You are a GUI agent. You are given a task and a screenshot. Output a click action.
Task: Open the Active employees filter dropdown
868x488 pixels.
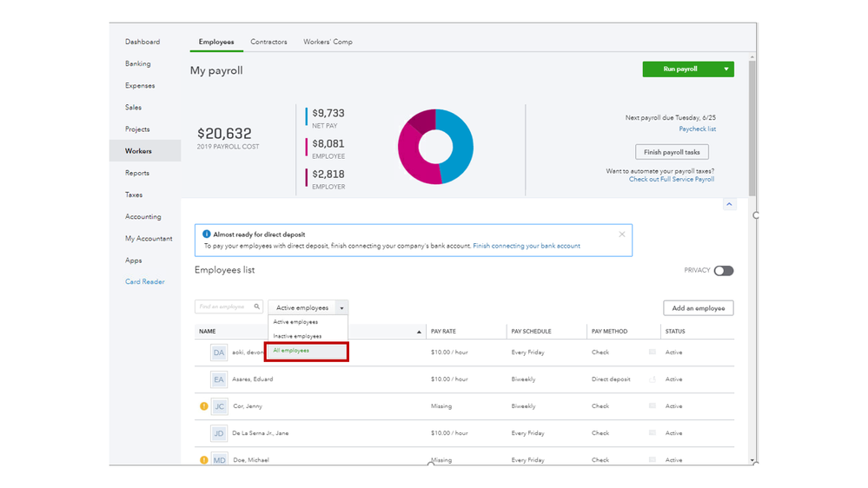tap(342, 308)
